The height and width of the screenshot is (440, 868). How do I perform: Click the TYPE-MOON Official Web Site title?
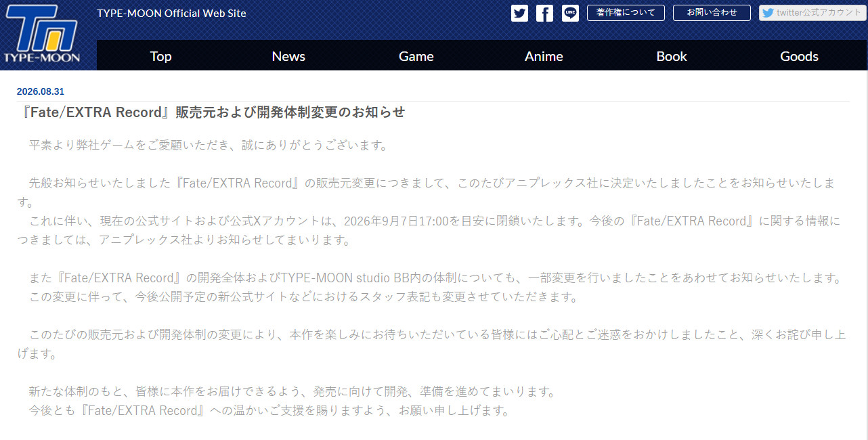[171, 14]
